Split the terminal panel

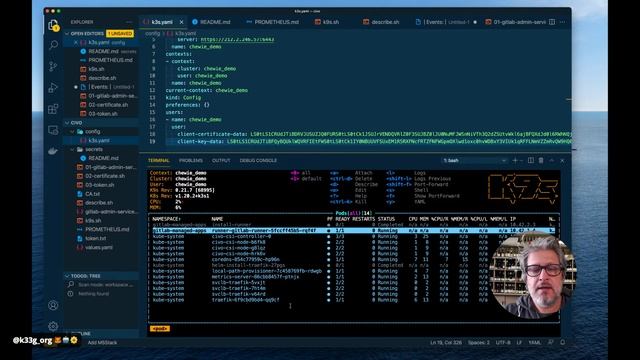(531, 160)
